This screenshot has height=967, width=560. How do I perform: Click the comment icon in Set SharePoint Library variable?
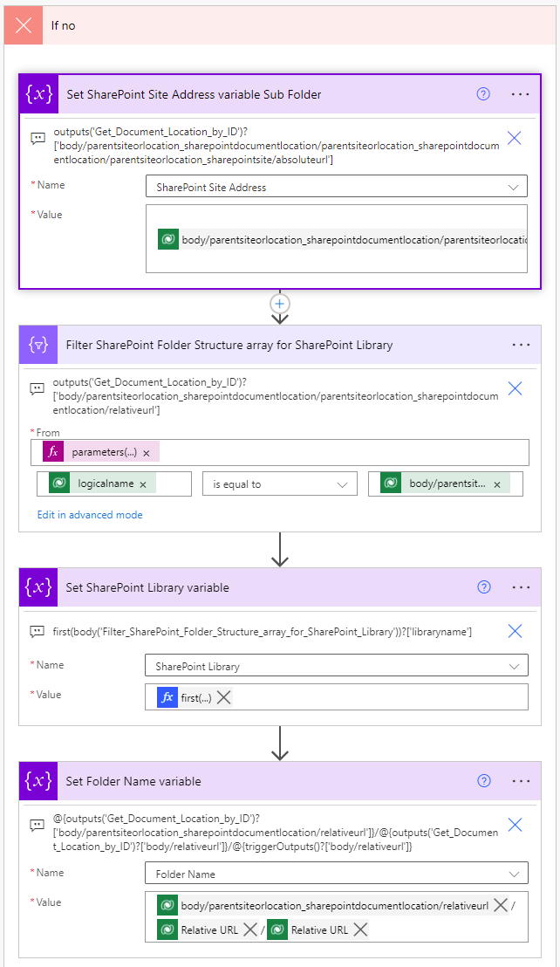[37, 631]
